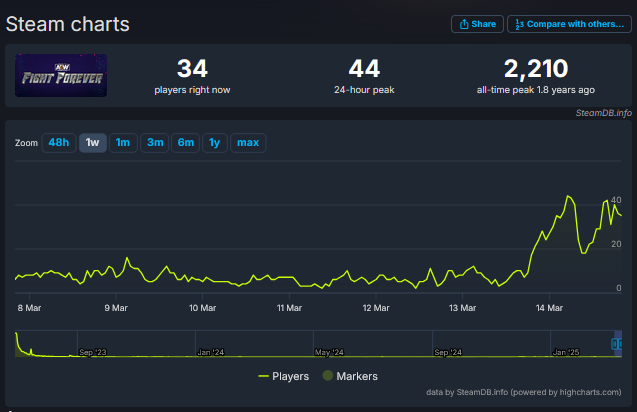Click the SteamDB.info credit link
637x412 pixels.
(x=603, y=113)
